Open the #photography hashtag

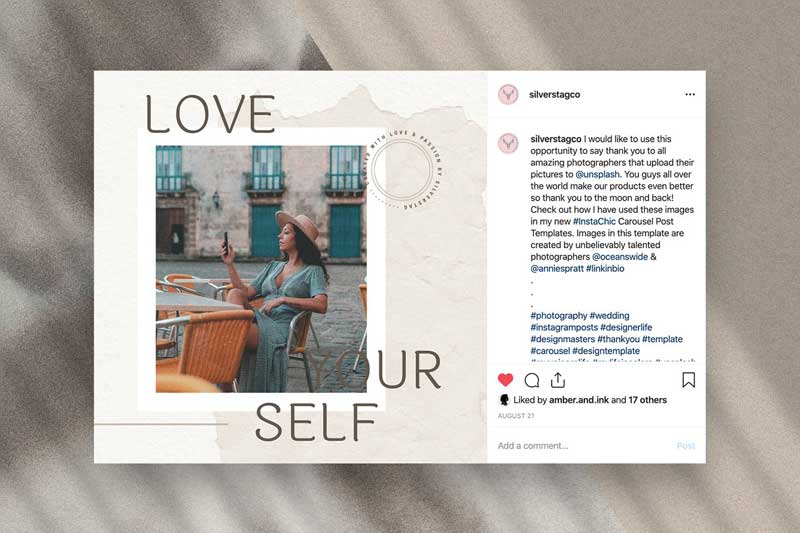559,316
